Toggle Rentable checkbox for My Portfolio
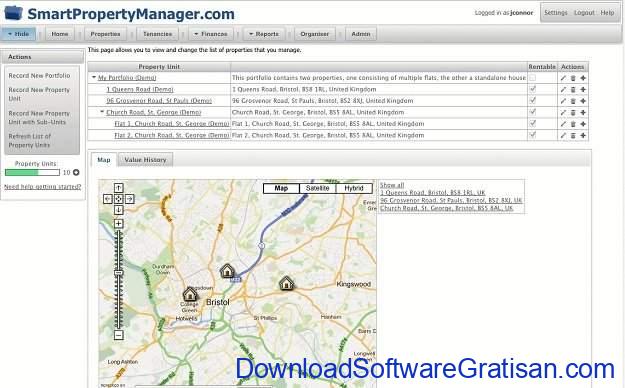The height and width of the screenshot is (388, 625). tap(533, 78)
